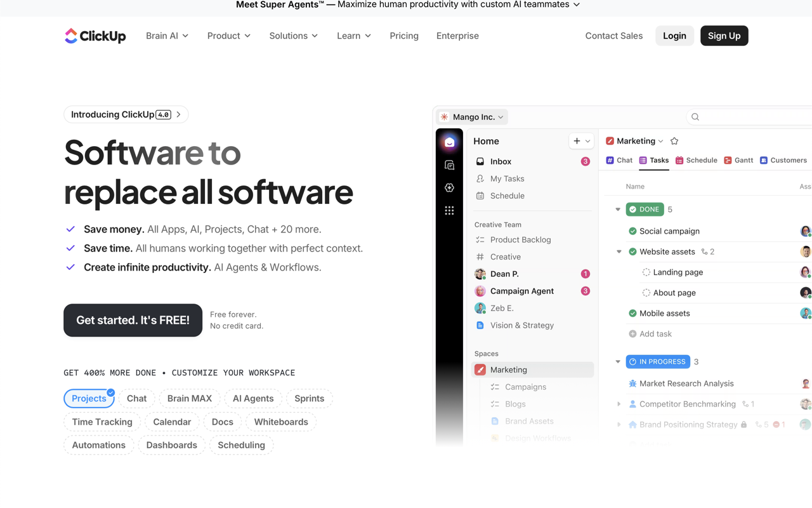812x508 pixels.
Task: Click the Sign Up button
Action: click(724, 36)
